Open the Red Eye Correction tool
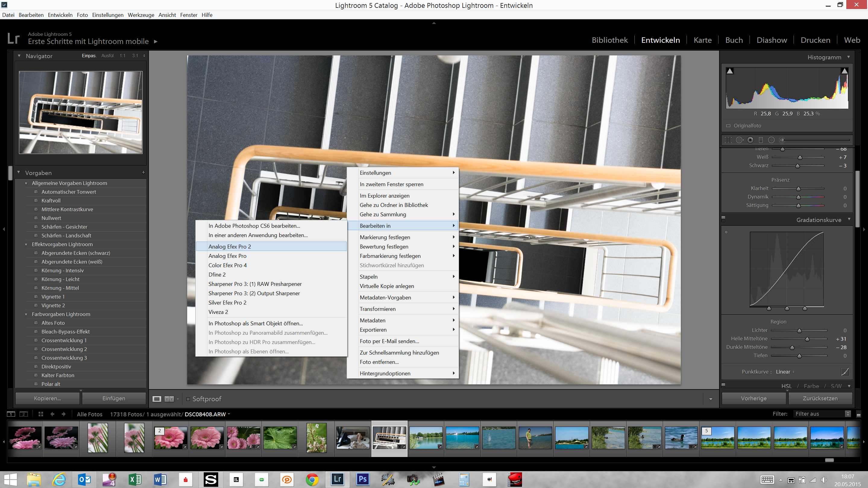 coord(750,140)
